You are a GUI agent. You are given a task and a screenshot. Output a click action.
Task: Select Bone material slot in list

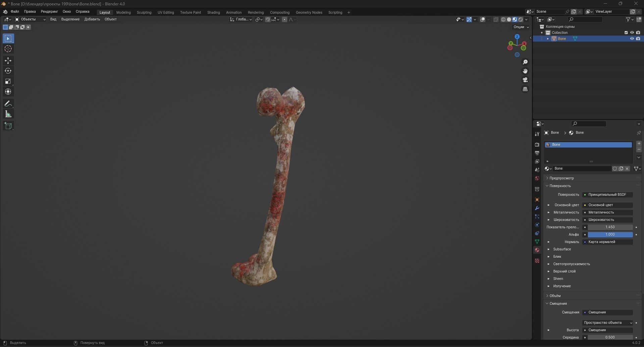pos(588,144)
